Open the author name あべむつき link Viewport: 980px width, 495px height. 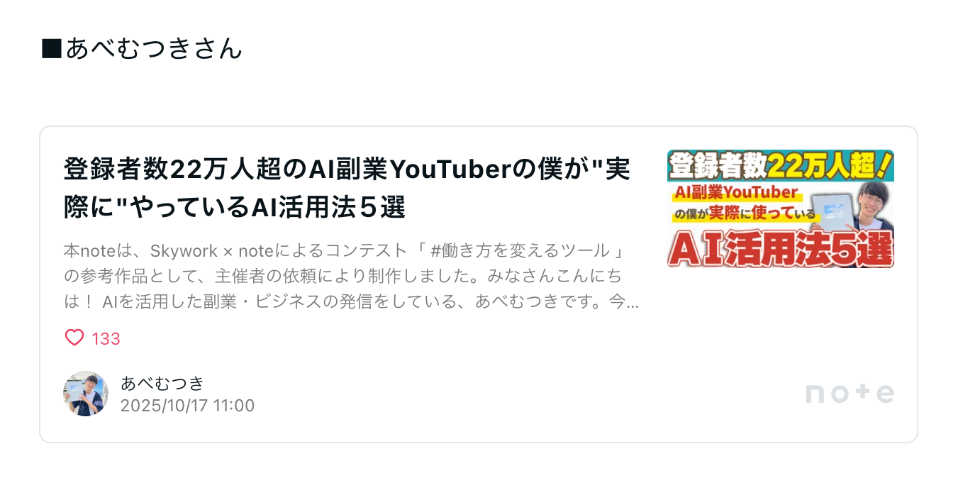click(x=162, y=383)
